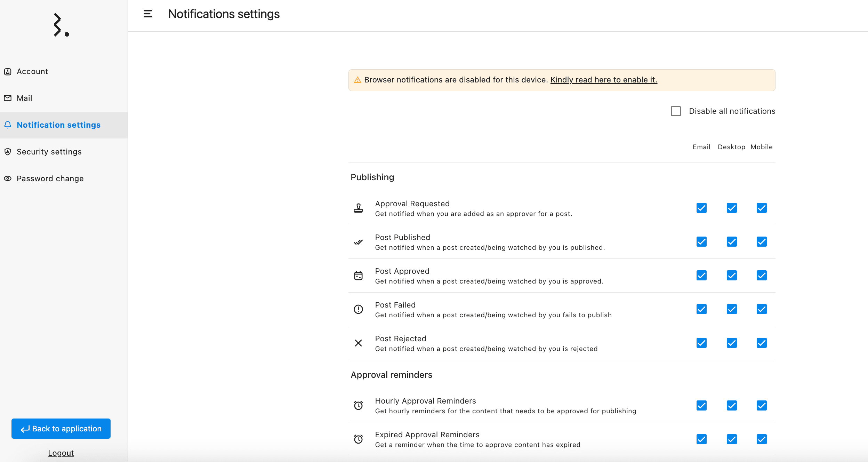Click the Logout link

(x=61, y=453)
